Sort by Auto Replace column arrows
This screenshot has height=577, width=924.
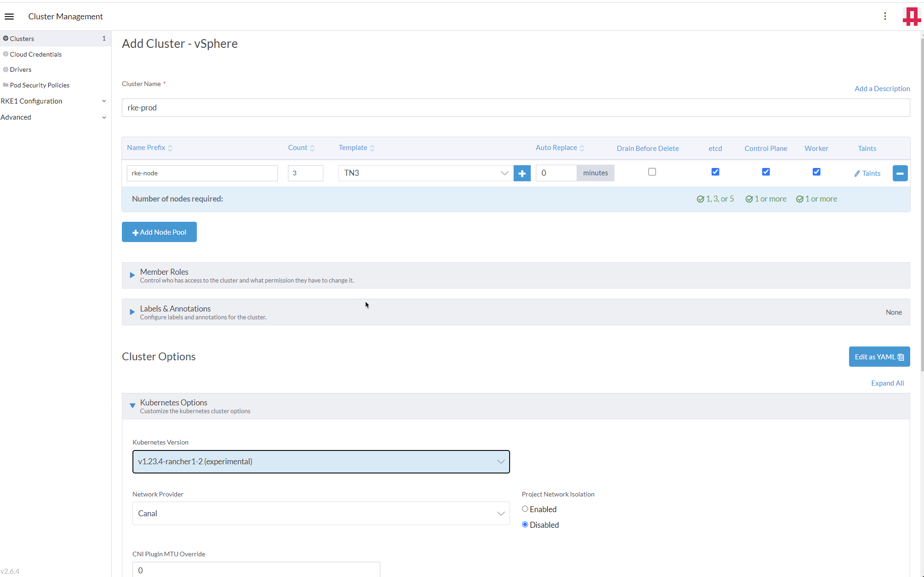(582, 148)
